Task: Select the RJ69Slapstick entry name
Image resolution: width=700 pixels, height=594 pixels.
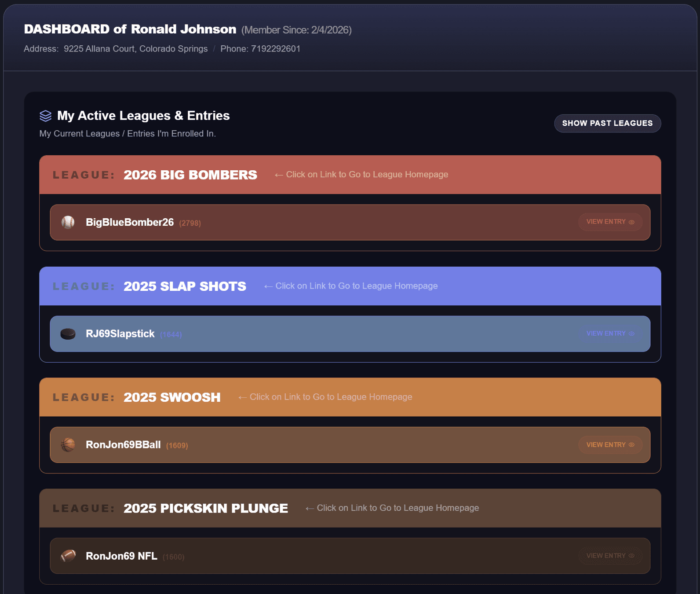Action: pos(120,334)
